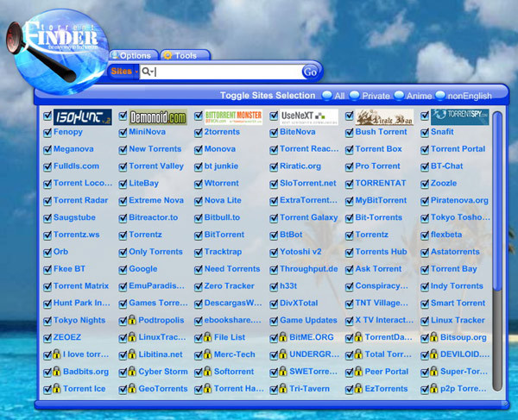Open the Options tab
Screen dimensions: 518x420
tap(134, 55)
